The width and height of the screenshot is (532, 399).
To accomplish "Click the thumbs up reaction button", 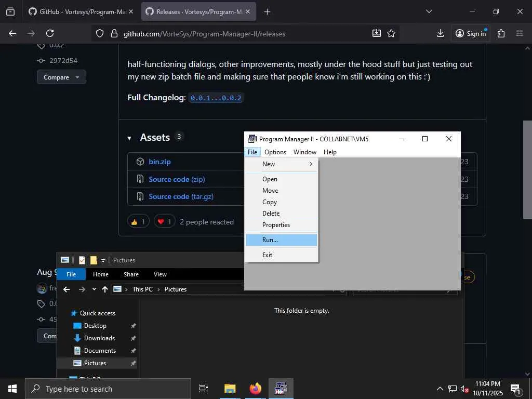I will (138, 222).
